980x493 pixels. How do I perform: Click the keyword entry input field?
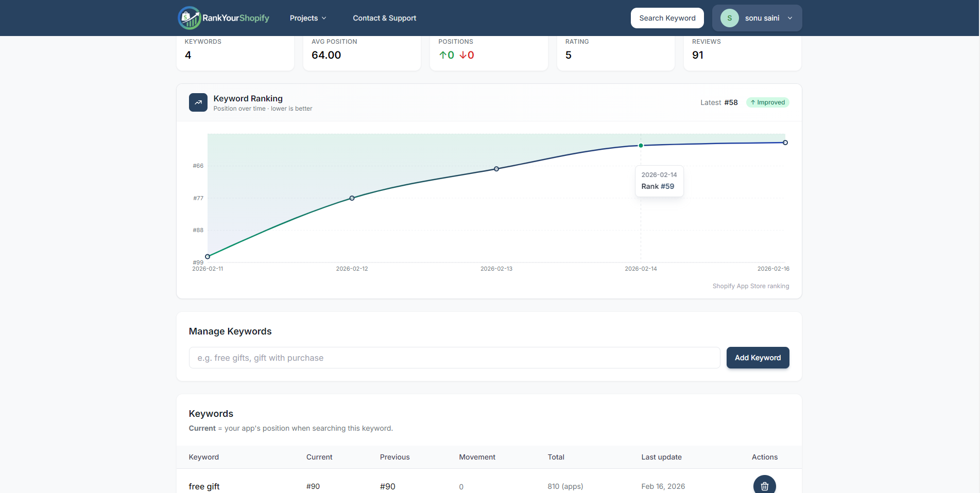[x=454, y=357]
